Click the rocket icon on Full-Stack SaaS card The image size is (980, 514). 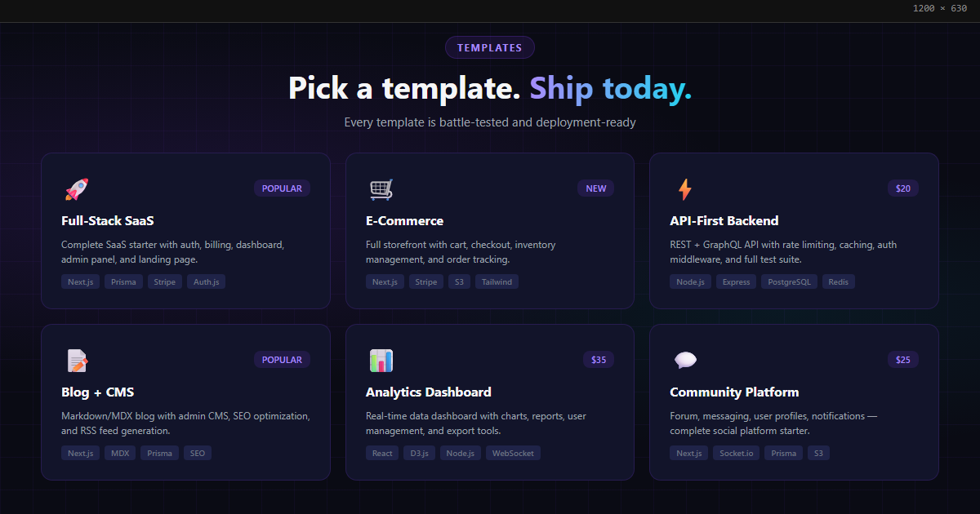[76, 189]
